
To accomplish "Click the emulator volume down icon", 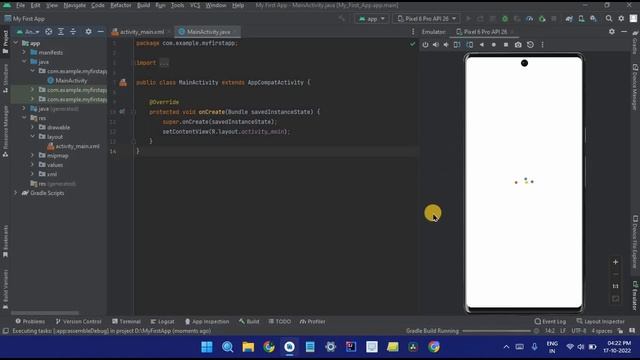I will [x=446, y=45].
